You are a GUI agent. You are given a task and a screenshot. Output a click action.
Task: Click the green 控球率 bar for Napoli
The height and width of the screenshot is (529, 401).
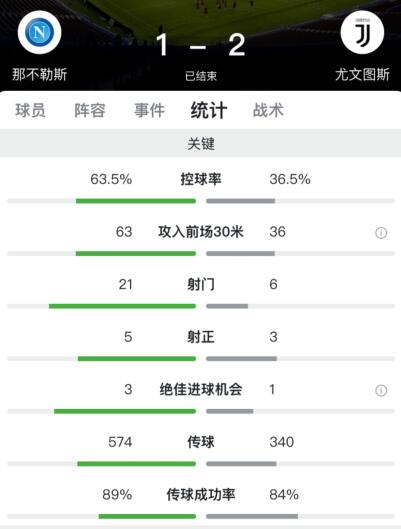[x=136, y=201]
